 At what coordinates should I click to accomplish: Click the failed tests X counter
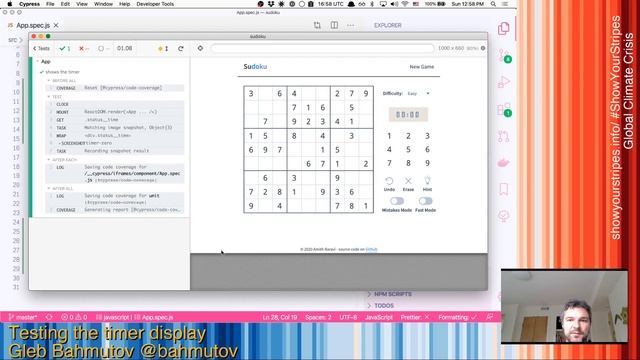(x=84, y=48)
